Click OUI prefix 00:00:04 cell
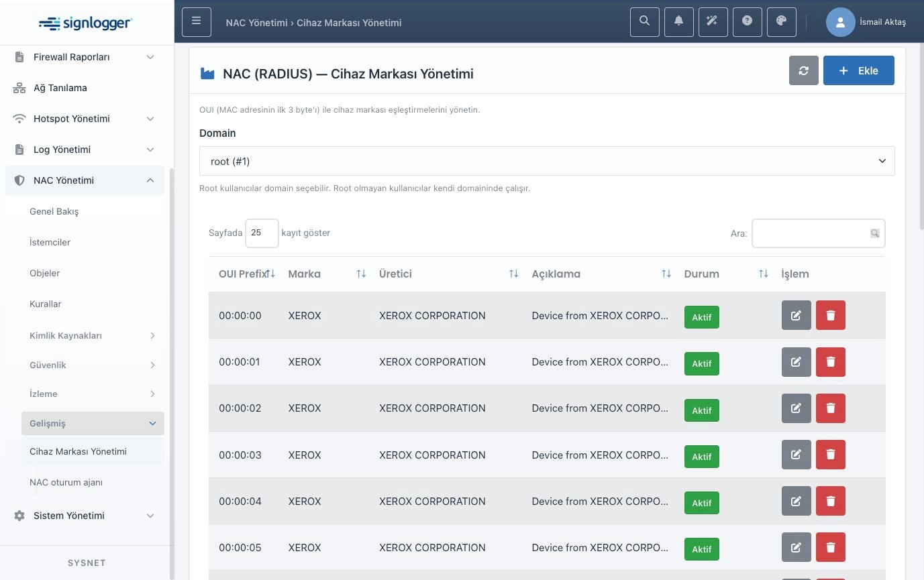 pos(240,501)
